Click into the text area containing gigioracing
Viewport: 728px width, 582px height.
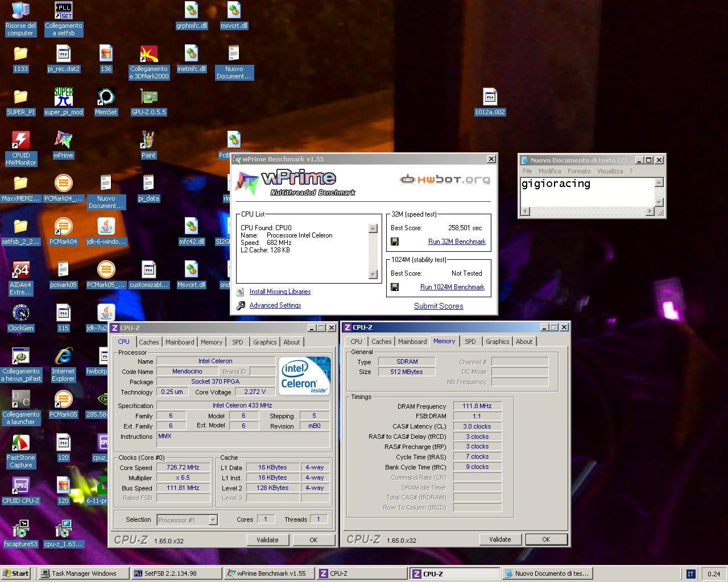coord(588,192)
